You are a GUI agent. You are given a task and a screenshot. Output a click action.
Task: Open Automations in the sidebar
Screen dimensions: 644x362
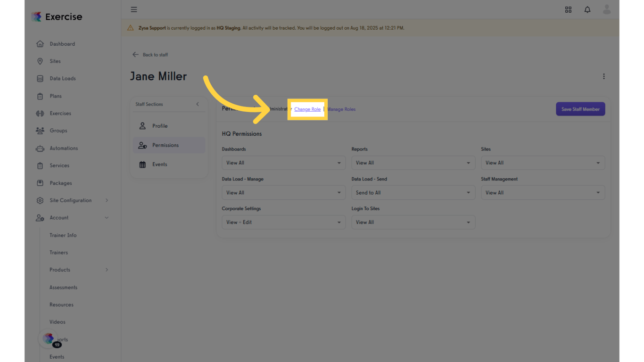click(64, 148)
